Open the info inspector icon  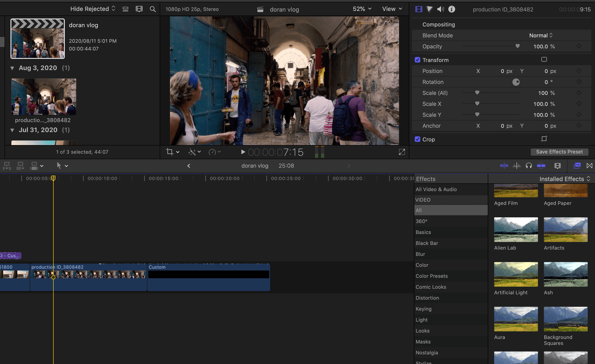[x=451, y=9]
